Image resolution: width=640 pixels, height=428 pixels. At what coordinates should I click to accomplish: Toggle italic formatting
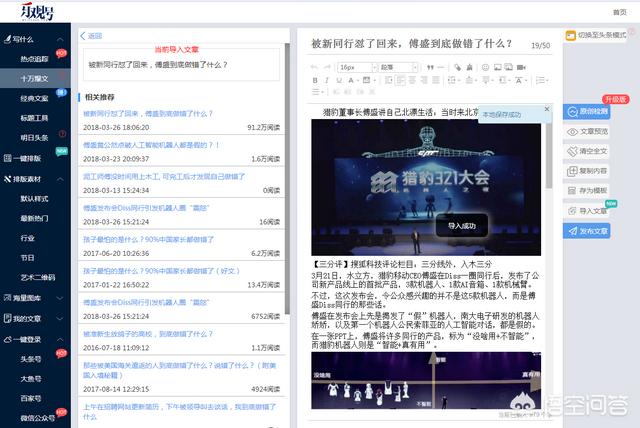click(x=327, y=80)
